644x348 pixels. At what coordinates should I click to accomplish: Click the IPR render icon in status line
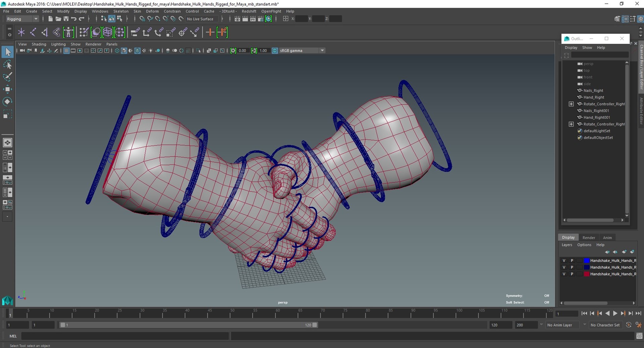coord(253,19)
